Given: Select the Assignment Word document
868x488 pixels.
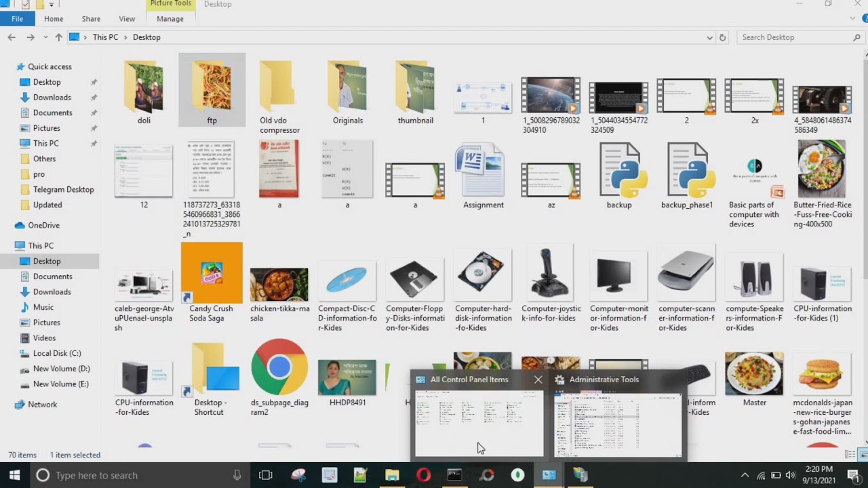Looking at the screenshot, I should tap(483, 175).
